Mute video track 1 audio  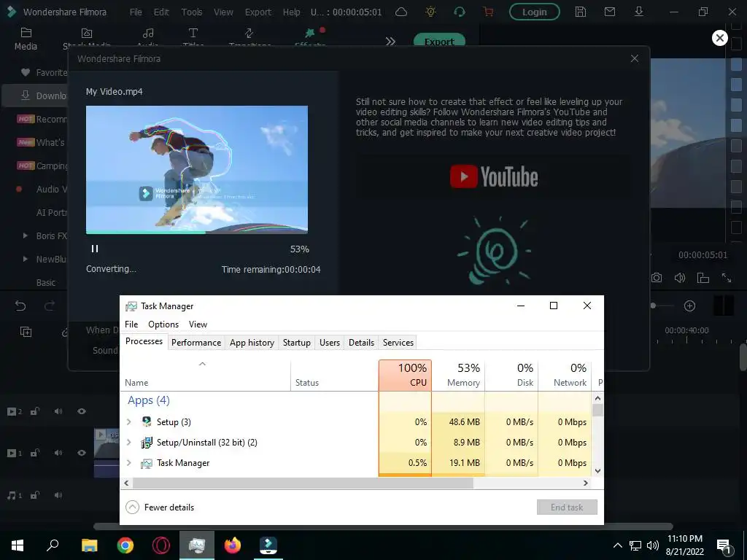(x=58, y=453)
